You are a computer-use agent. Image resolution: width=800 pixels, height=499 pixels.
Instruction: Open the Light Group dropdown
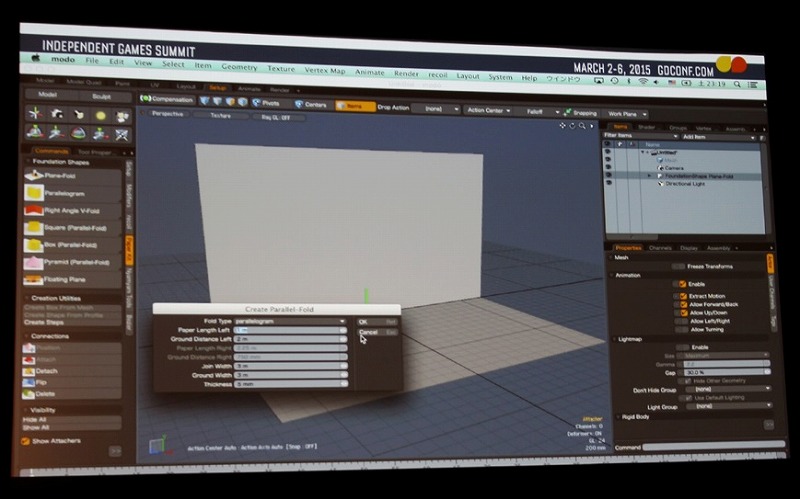point(729,406)
